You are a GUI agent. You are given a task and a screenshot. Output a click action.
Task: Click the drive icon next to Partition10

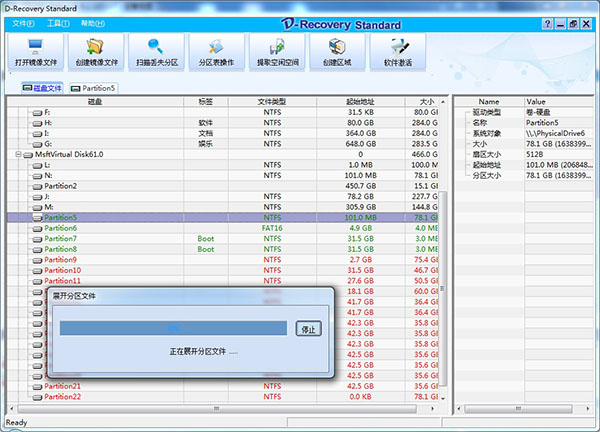(37, 271)
